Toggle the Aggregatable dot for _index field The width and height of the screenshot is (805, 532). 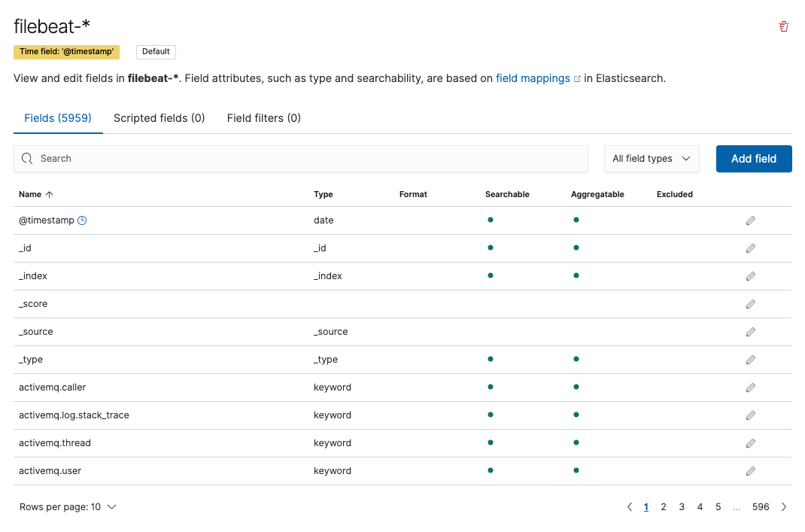(x=576, y=275)
